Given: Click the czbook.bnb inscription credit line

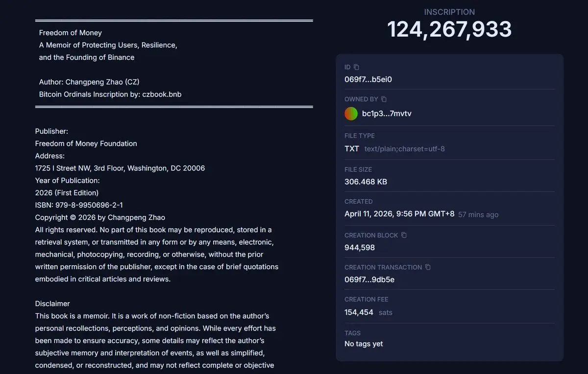Looking at the screenshot, I should (x=110, y=94).
